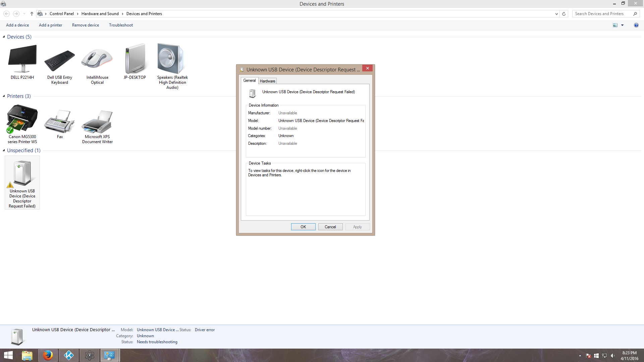Select the Dell USB Entry Keyboard icon

click(x=60, y=60)
